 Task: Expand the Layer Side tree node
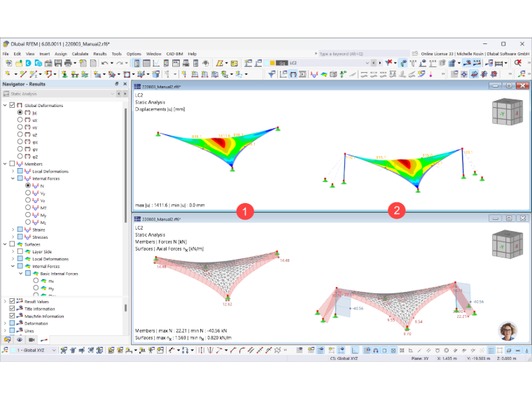click(x=13, y=251)
